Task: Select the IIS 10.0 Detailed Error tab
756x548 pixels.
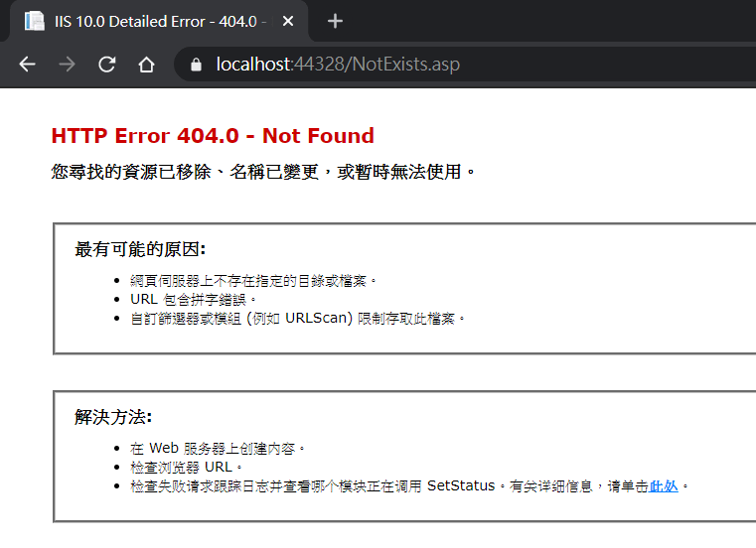Action: pyautogui.click(x=159, y=21)
